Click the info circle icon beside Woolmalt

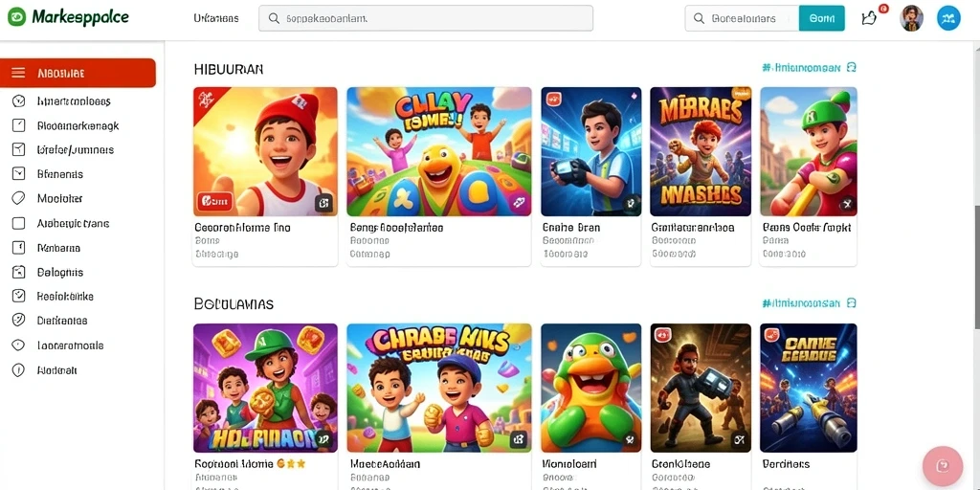pyautogui.click(x=19, y=370)
